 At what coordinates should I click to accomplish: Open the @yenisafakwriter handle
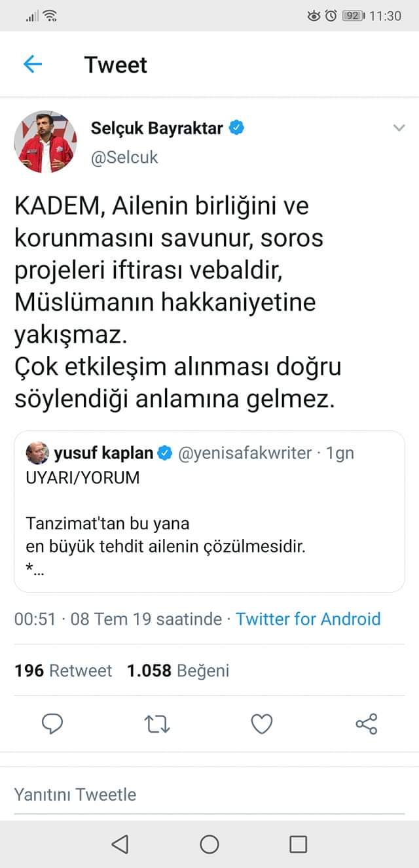(245, 453)
